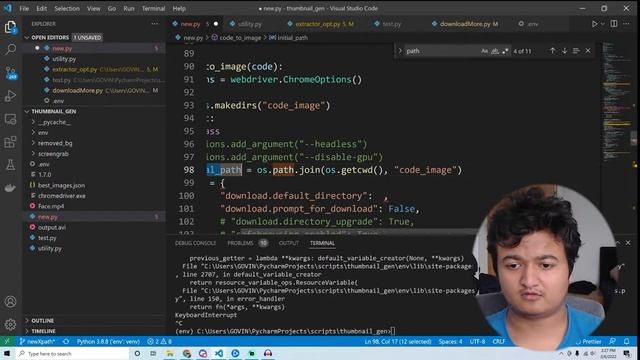Open the File menu
640x360 pixels.
click(24, 8)
